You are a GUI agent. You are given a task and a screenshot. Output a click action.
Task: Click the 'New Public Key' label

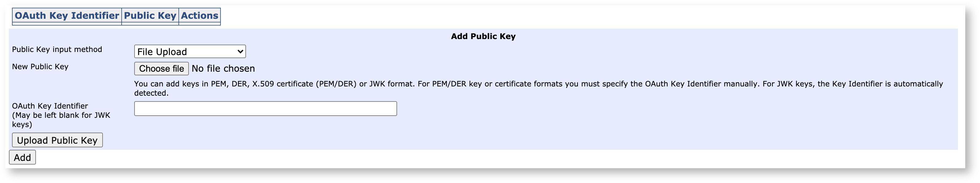click(40, 67)
